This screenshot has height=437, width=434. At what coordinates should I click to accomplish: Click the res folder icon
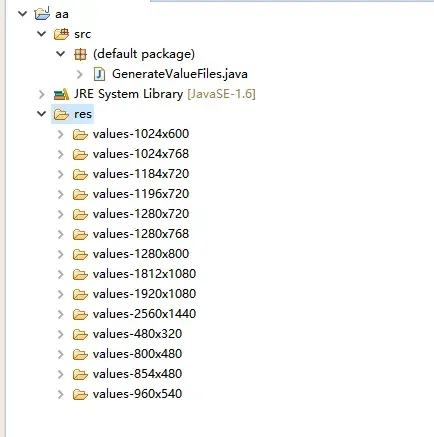coord(61,114)
